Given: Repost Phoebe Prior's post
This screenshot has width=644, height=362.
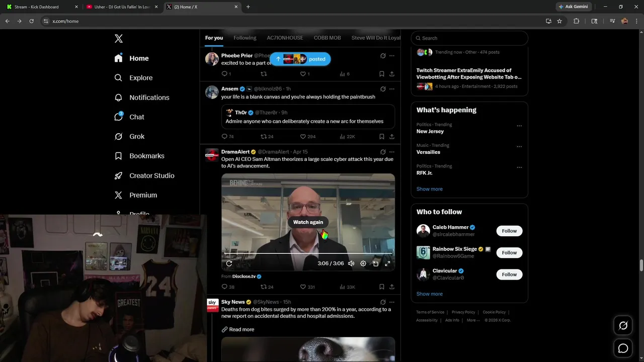Looking at the screenshot, I should (x=264, y=74).
